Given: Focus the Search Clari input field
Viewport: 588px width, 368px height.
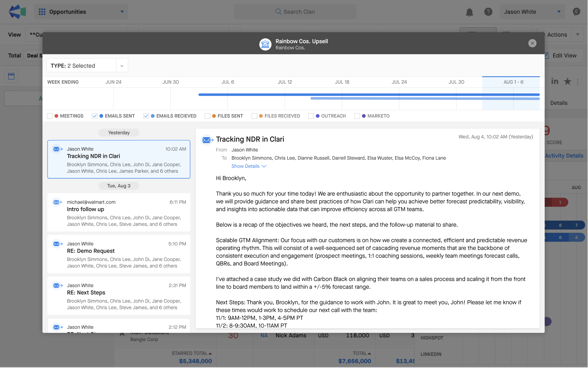Looking at the screenshot, I should (295, 12).
